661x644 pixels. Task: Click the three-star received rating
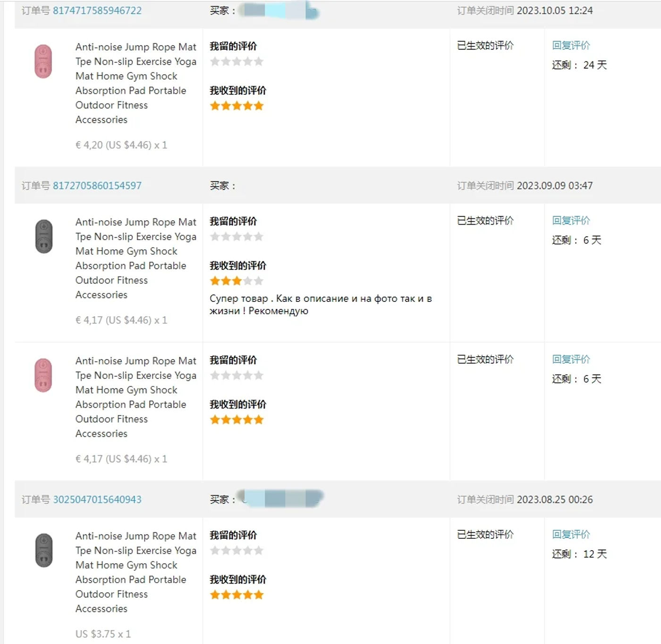click(237, 281)
